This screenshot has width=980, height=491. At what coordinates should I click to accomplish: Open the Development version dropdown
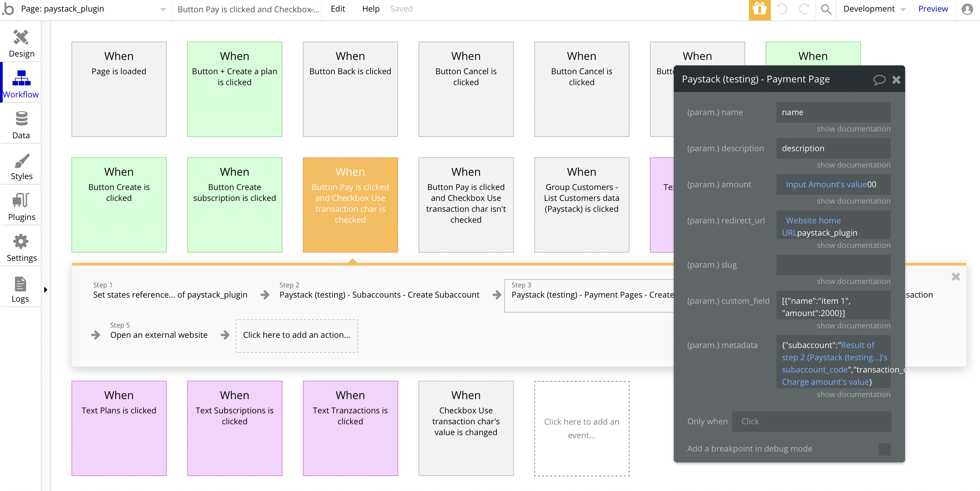[x=874, y=9]
